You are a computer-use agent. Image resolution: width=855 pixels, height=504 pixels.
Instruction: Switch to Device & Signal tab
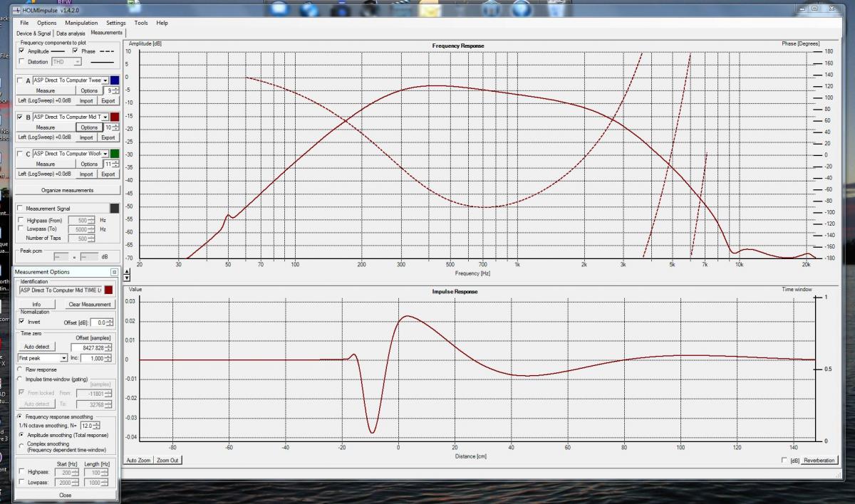[x=35, y=33]
